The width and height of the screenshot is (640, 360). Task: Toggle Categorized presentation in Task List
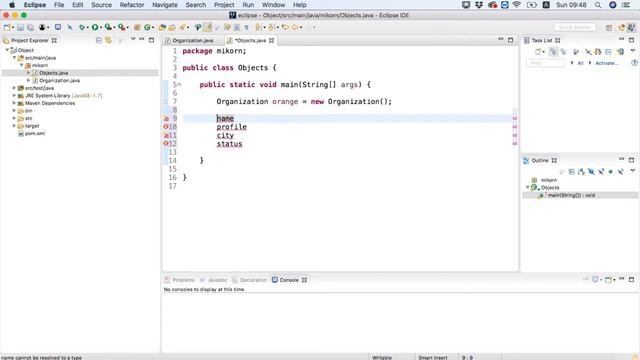(x=553, y=52)
